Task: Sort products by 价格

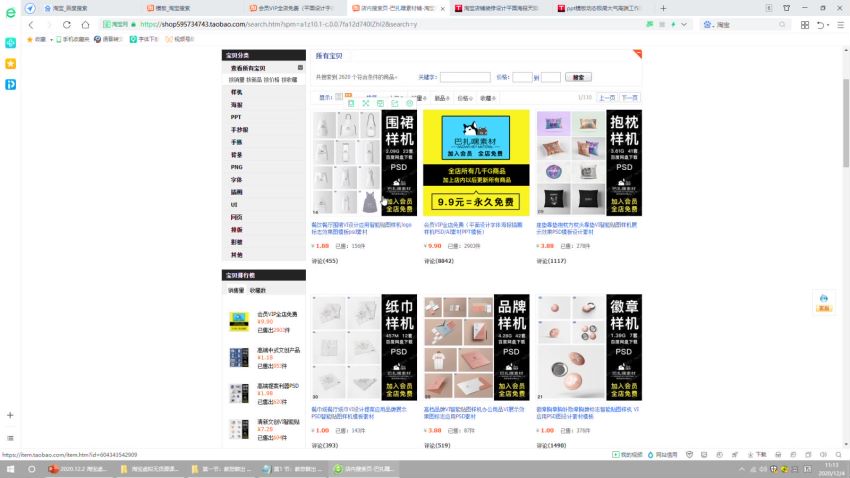Action: (x=465, y=98)
